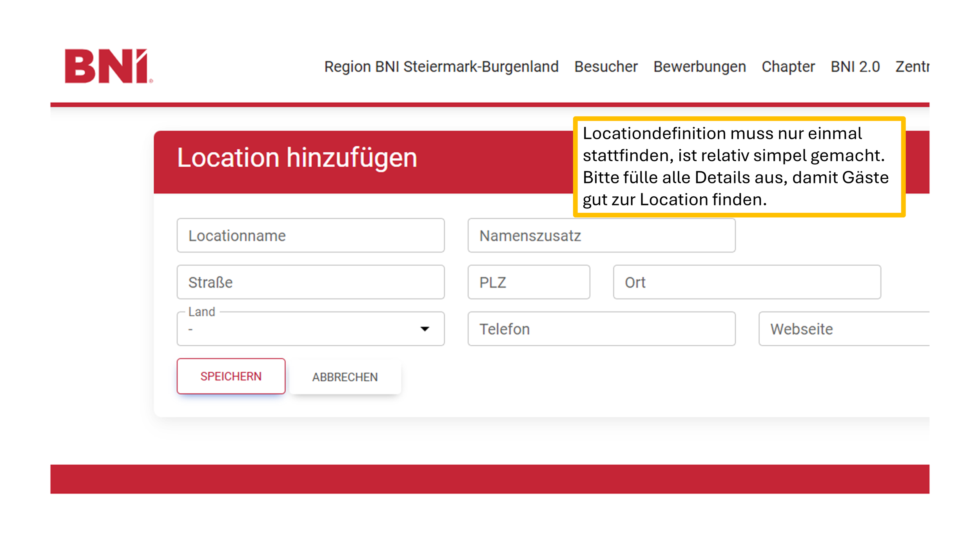The image size is (980, 551).
Task: Click the ABBRECHEN button
Action: (345, 377)
